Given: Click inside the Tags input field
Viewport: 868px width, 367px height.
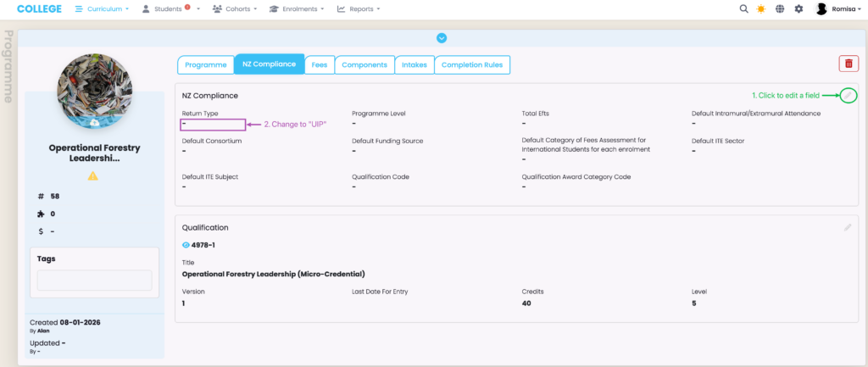Looking at the screenshot, I should point(93,281).
